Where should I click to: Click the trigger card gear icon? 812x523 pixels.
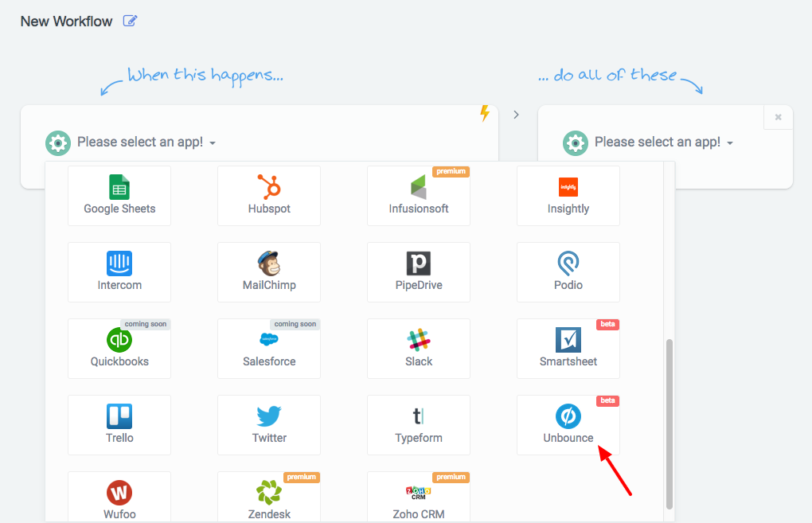[58, 143]
